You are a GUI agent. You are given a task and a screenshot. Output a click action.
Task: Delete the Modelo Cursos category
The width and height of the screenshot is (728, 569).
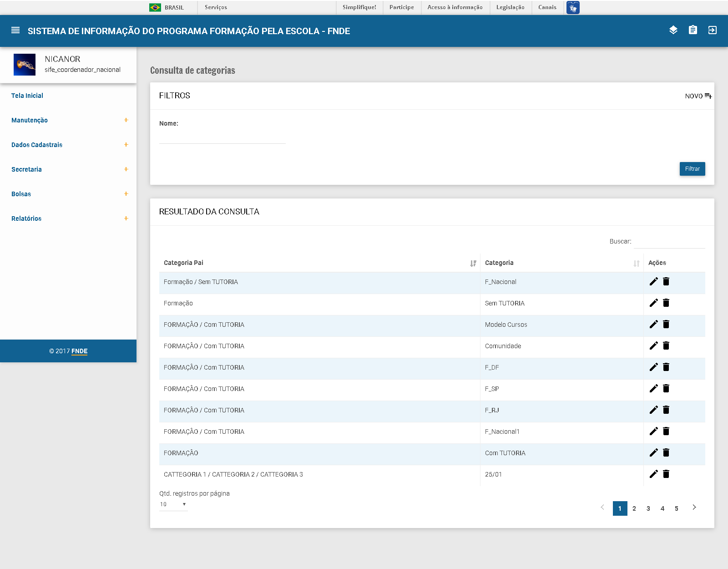(x=666, y=325)
